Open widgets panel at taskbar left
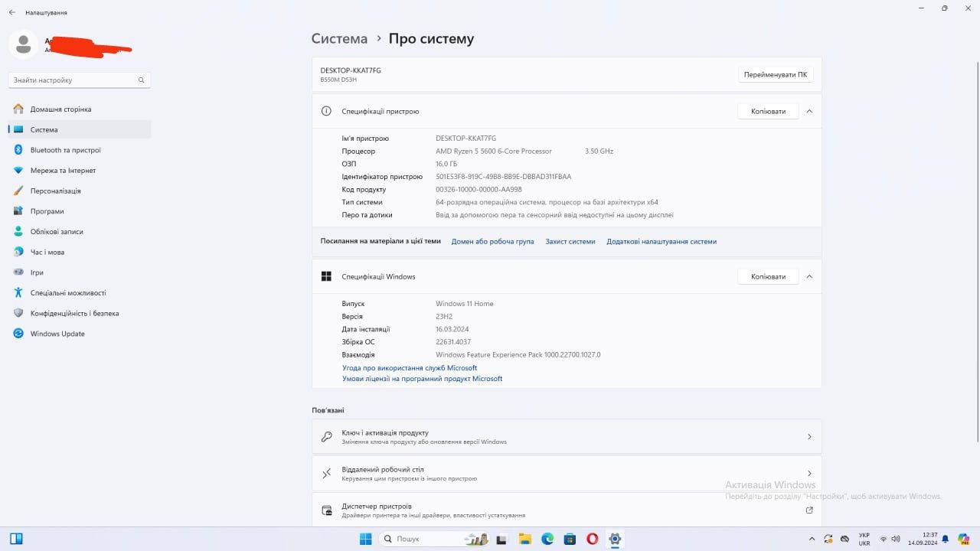The width and height of the screenshot is (980, 551). pyautogui.click(x=16, y=539)
